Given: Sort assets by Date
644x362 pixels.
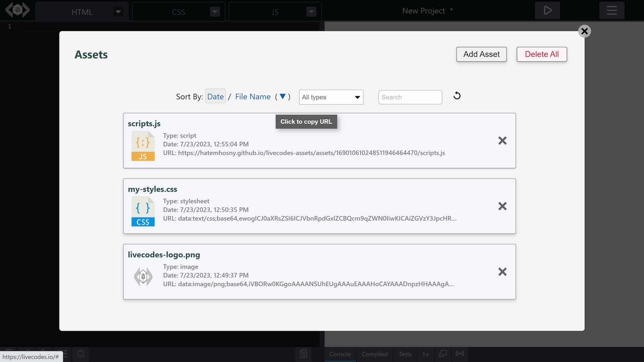Looking at the screenshot, I should 215,96.
